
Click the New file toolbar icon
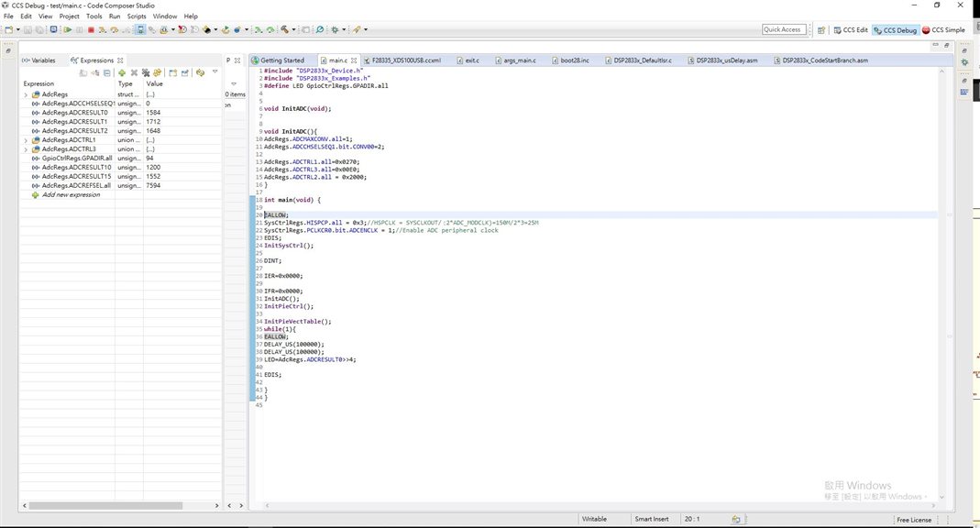pos(9,29)
